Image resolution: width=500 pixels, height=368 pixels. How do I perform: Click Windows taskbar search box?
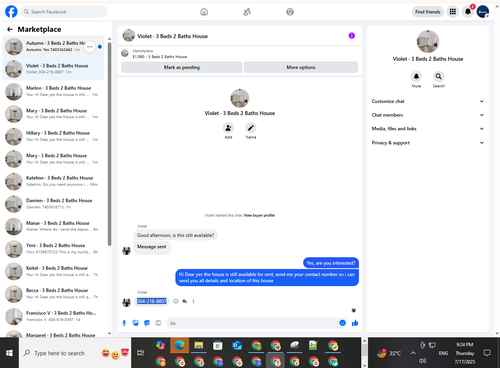pyautogui.click(x=75, y=353)
